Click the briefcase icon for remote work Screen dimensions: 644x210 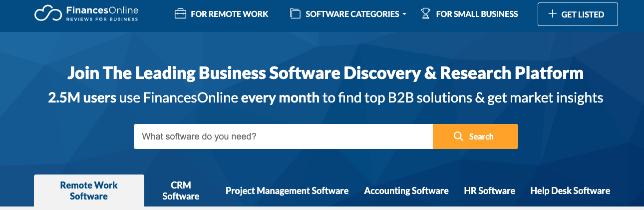click(x=180, y=13)
